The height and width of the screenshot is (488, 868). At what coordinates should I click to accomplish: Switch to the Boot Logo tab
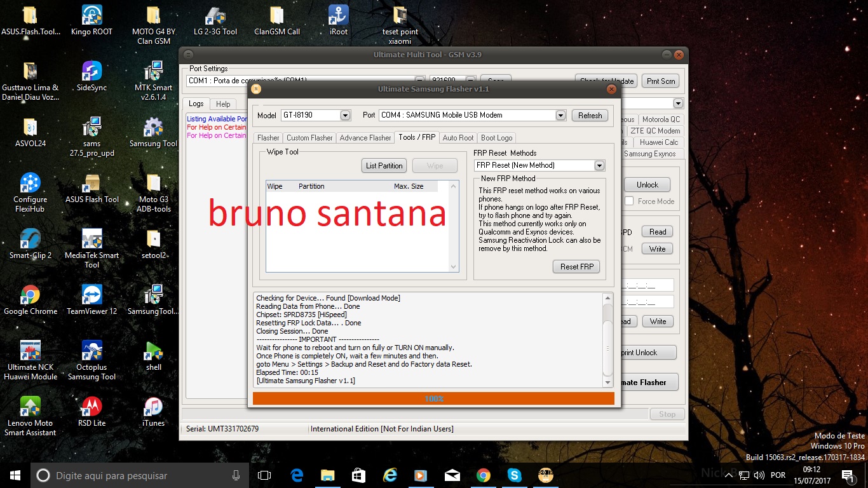[x=496, y=138]
